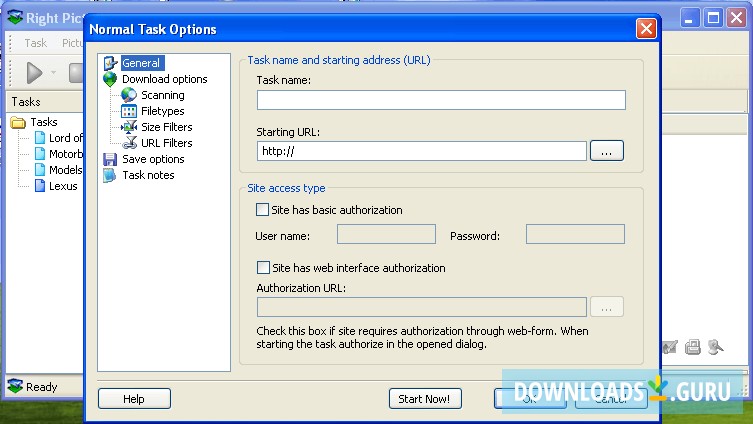
Task: Click the Lexus task document icon
Action: pos(40,186)
